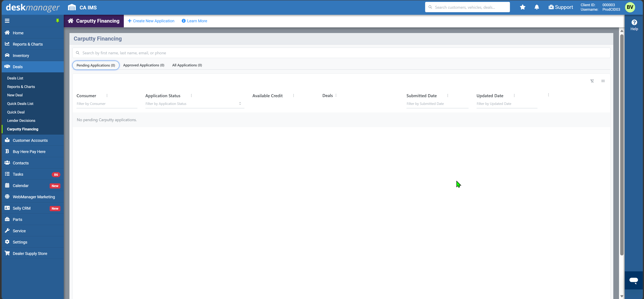The height and width of the screenshot is (299, 644).
Task: Open Support in the top bar
Action: (560, 7)
